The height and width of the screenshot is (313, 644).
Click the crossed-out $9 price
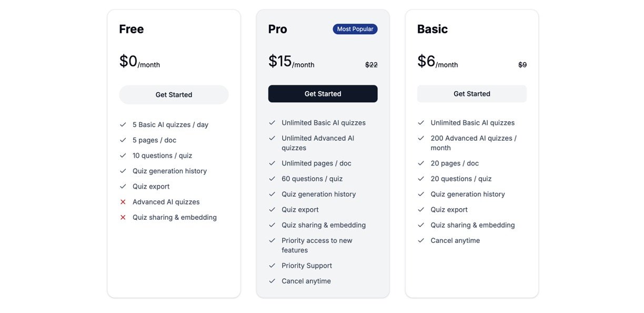coord(522,65)
